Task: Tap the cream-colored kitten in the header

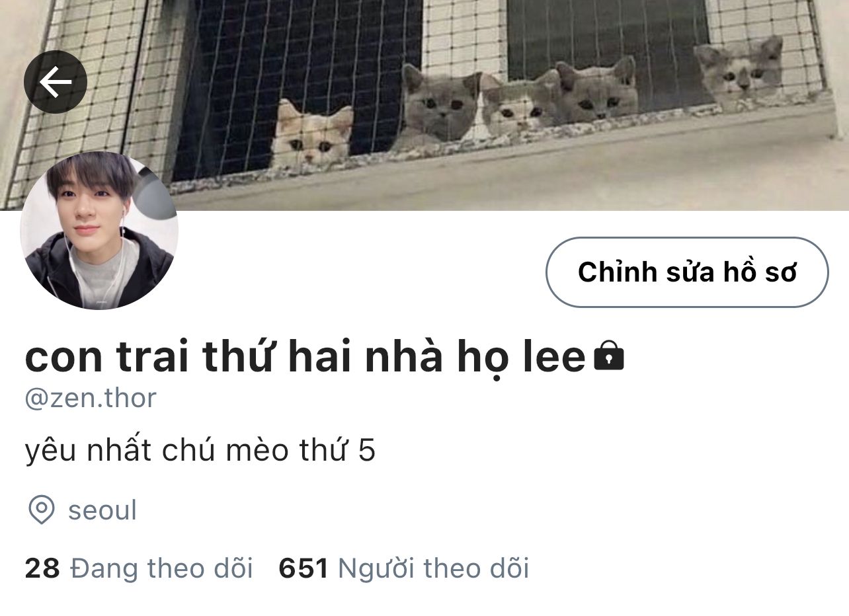Action: (312, 135)
